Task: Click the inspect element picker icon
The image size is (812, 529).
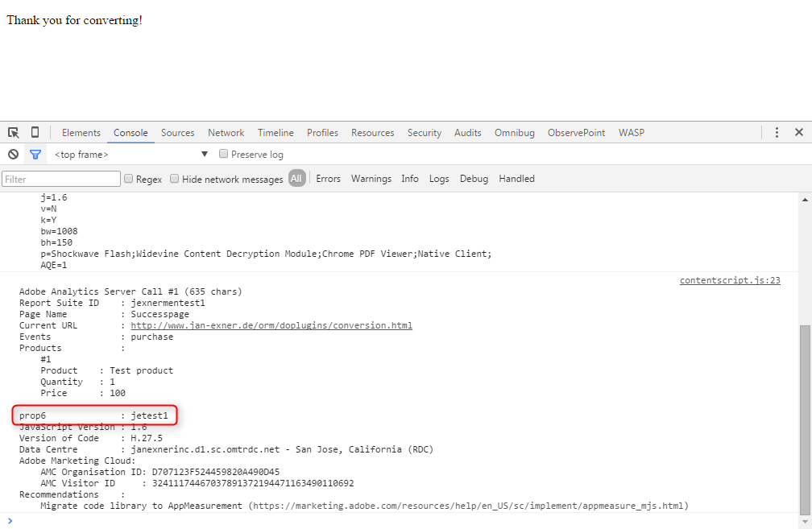Action: (14, 133)
